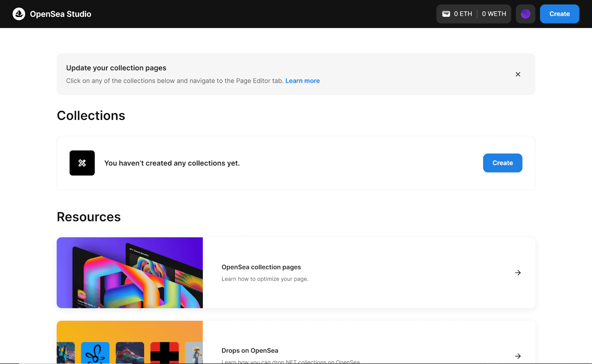Click the rainbow collection pages thumbnail

[129, 273]
